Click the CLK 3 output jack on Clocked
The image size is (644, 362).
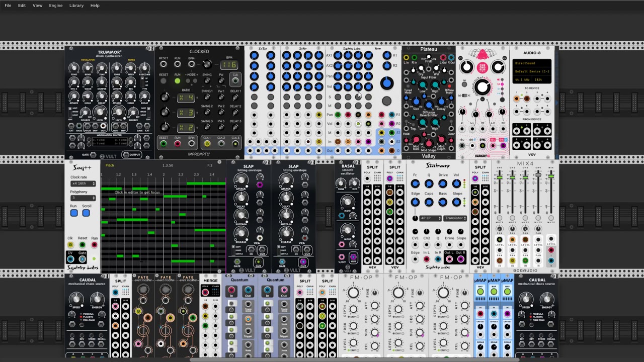tap(235, 144)
